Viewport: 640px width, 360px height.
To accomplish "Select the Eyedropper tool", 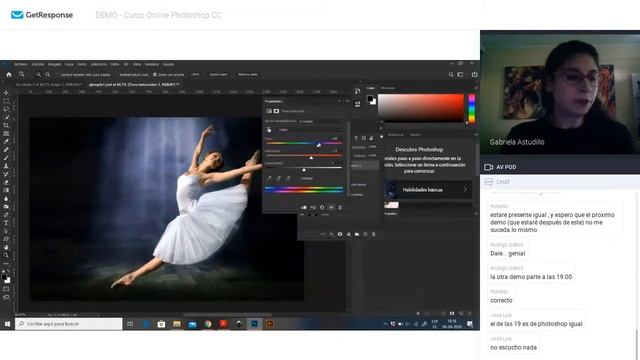I will (x=6, y=142).
